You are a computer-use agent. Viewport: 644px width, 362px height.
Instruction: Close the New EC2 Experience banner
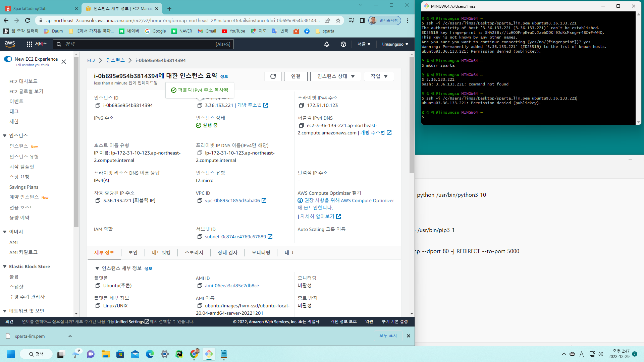[64, 62]
